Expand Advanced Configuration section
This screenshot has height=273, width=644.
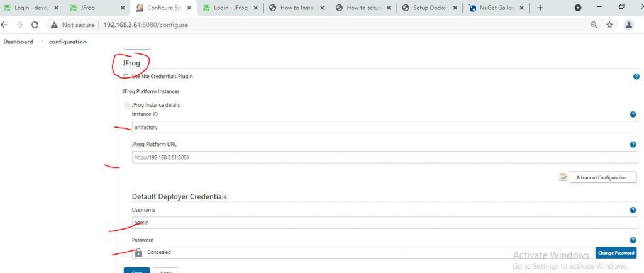[x=603, y=177]
